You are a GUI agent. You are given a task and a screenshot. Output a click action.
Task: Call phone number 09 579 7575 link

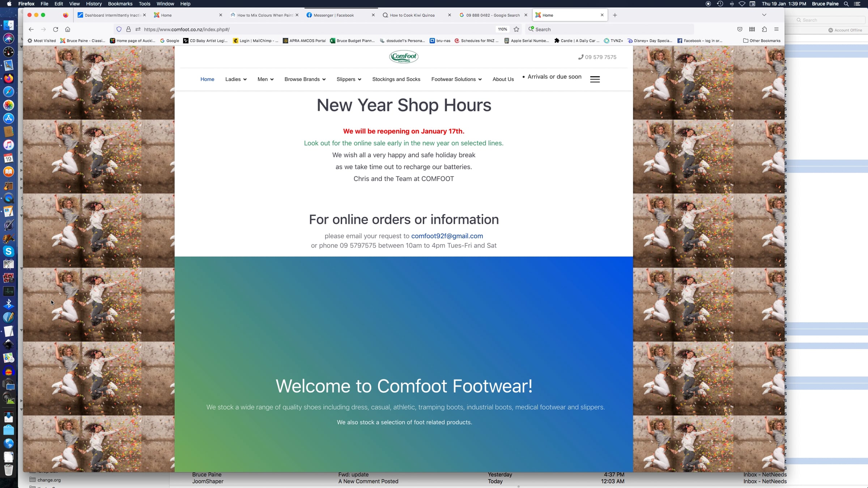597,57
